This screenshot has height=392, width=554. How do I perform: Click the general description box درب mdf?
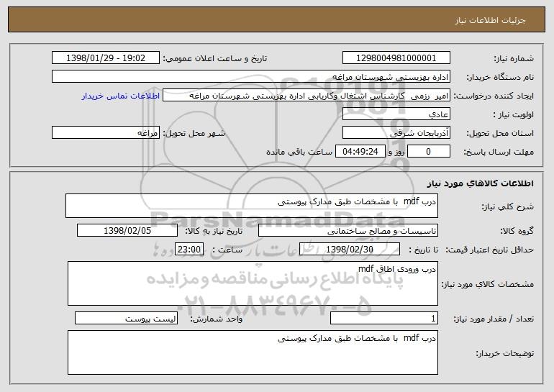coord(252,206)
